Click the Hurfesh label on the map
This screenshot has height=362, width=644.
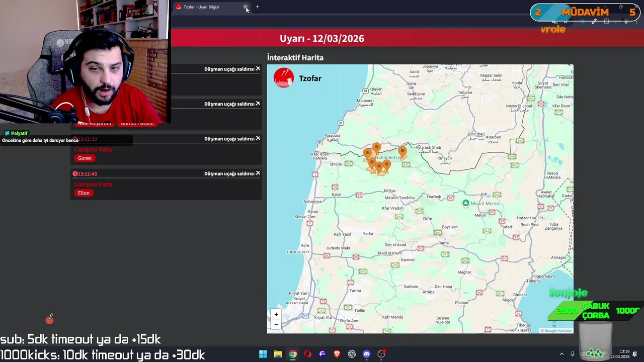[434, 197]
